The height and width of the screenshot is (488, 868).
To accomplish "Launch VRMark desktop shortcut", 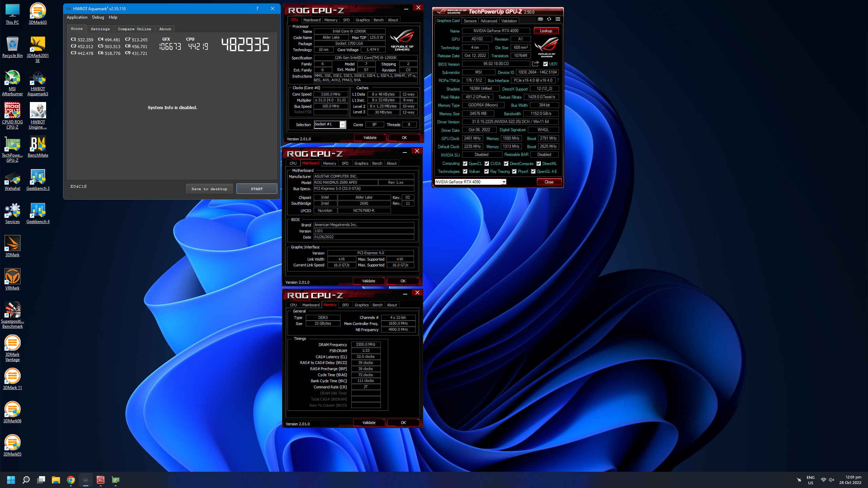I will 12,280.
